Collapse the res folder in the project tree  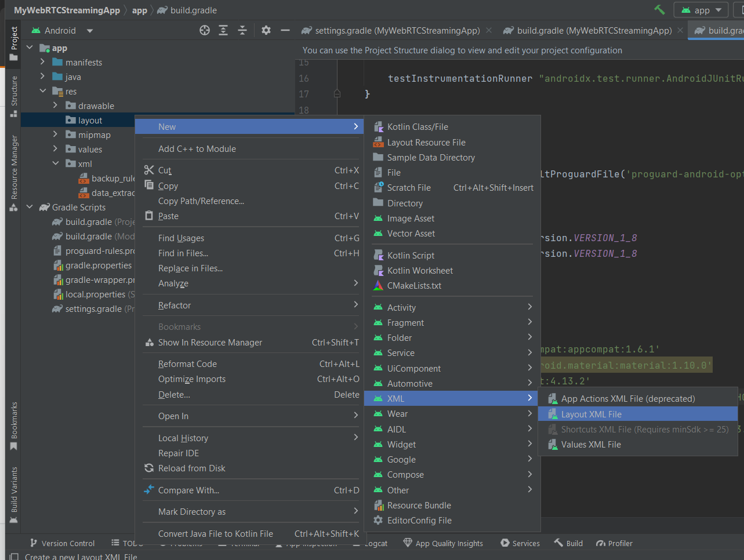[x=42, y=91]
